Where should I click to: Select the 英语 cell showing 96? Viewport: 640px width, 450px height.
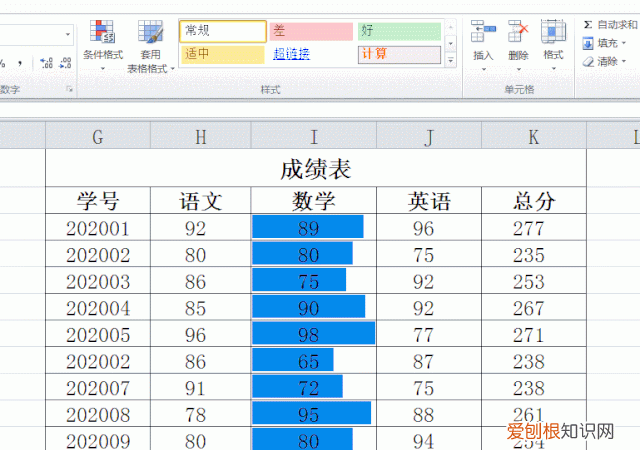pos(429,227)
